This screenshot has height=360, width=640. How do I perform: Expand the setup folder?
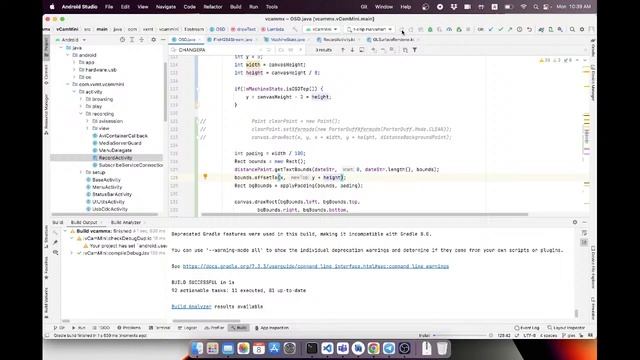81,172
